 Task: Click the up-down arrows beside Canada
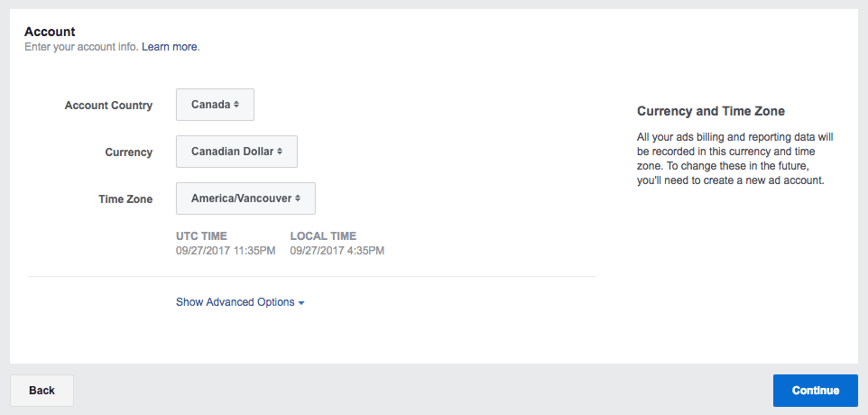(236, 105)
